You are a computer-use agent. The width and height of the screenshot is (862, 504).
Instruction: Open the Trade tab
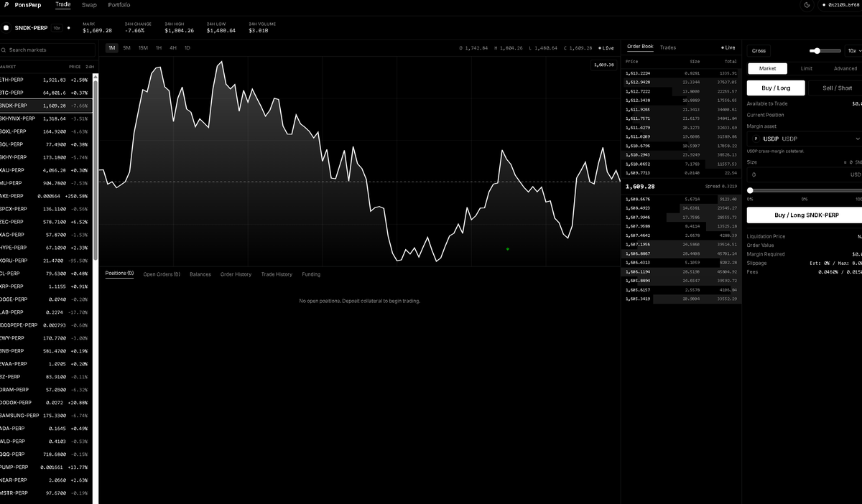[63, 5]
